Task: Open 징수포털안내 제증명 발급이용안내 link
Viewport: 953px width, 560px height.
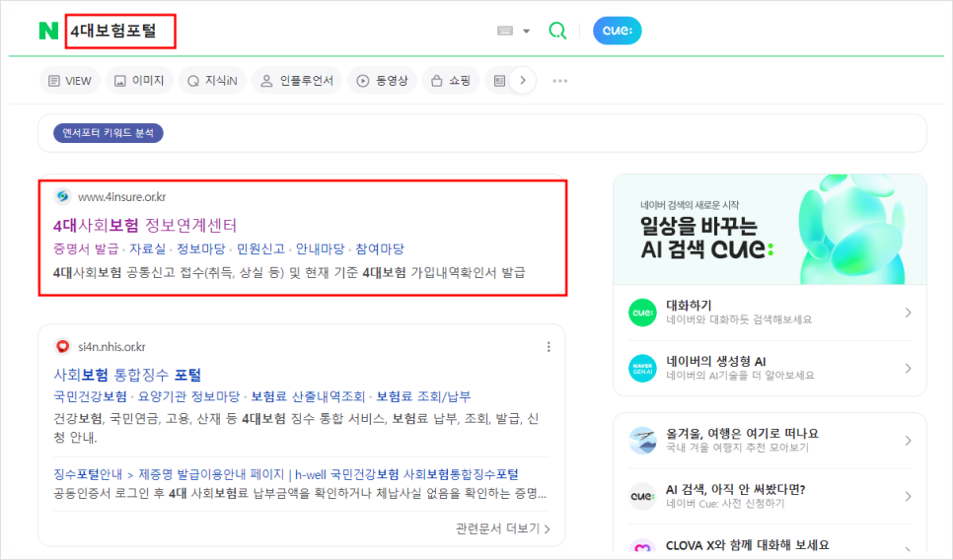Action: pyautogui.click(x=286, y=474)
